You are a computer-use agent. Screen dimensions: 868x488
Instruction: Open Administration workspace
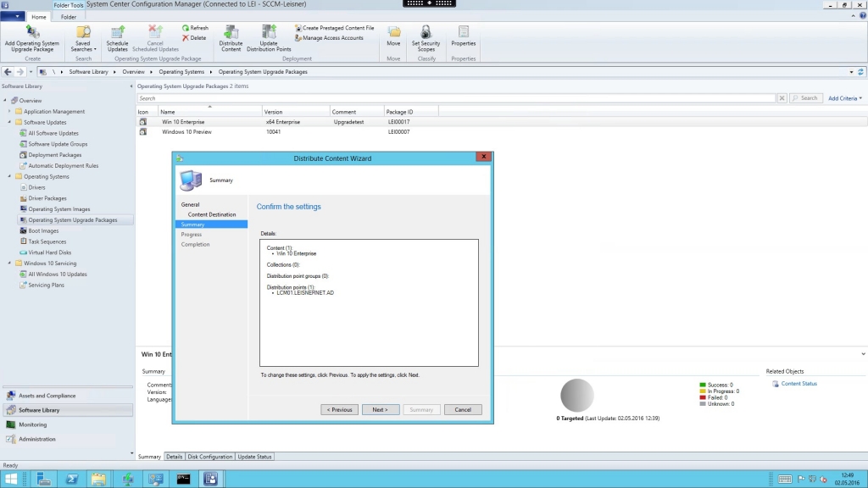pos(68,439)
